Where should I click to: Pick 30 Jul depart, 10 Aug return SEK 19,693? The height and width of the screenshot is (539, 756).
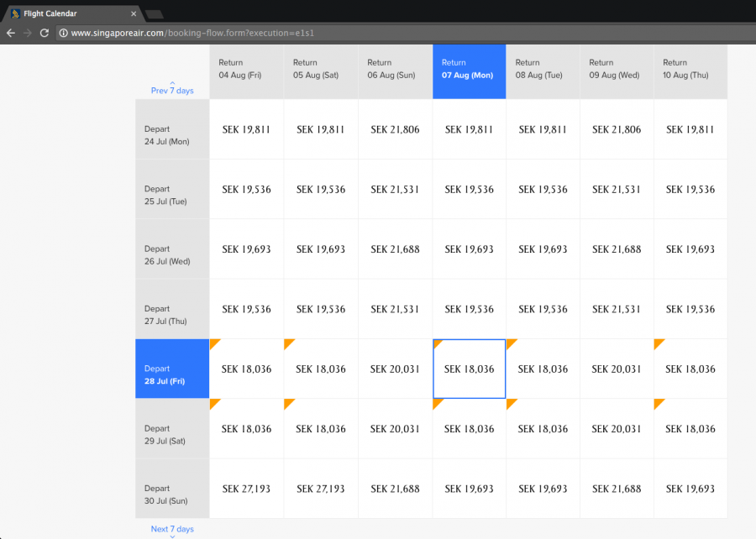point(690,489)
